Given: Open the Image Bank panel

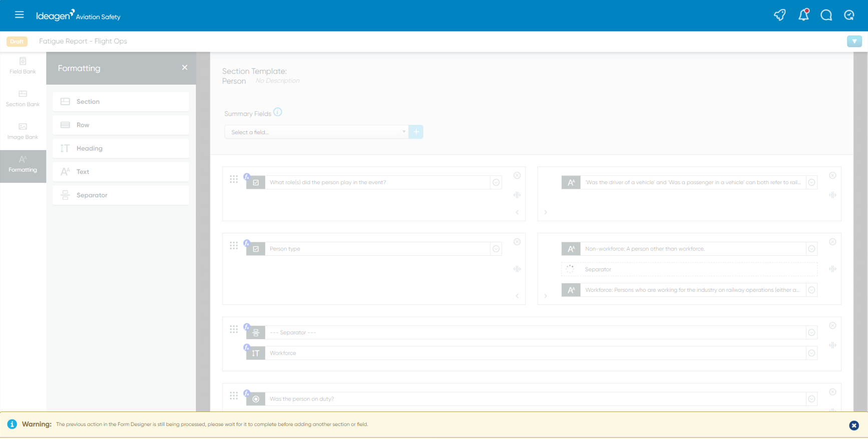Looking at the screenshot, I should 23,132.
